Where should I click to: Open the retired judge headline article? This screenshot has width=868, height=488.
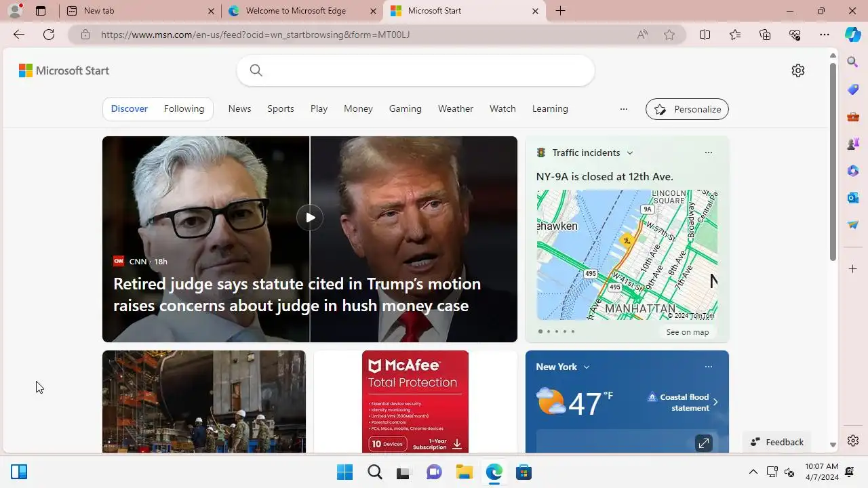[297, 294]
